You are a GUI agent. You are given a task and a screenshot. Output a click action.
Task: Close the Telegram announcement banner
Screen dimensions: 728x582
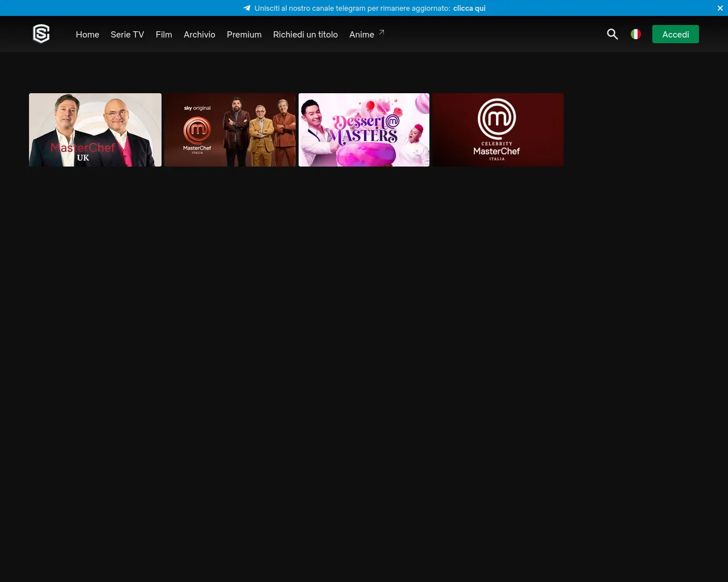click(x=720, y=8)
